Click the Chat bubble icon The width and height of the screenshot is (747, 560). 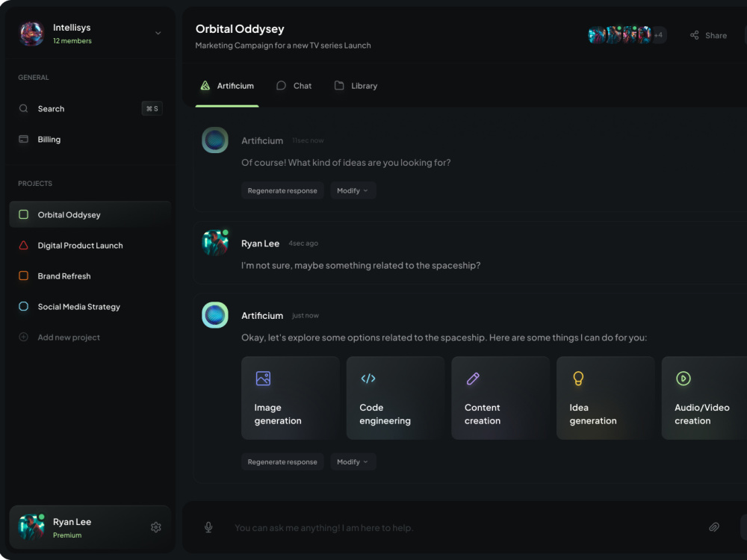[x=281, y=86]
